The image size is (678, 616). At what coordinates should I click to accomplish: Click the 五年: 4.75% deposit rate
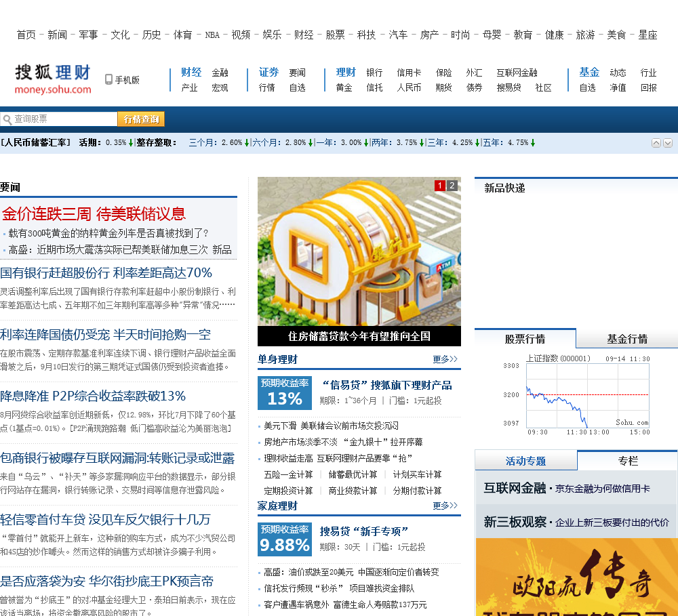click(x=509, y=143)
